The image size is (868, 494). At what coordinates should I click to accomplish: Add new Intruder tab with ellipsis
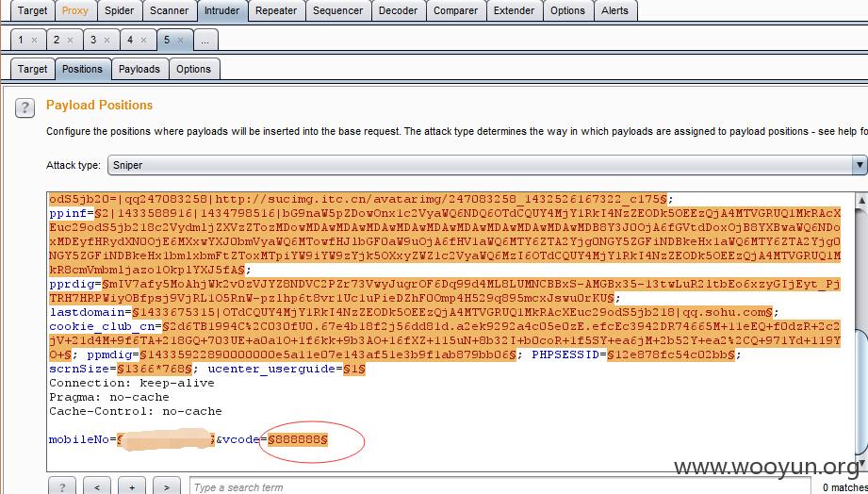coord(205,40)
